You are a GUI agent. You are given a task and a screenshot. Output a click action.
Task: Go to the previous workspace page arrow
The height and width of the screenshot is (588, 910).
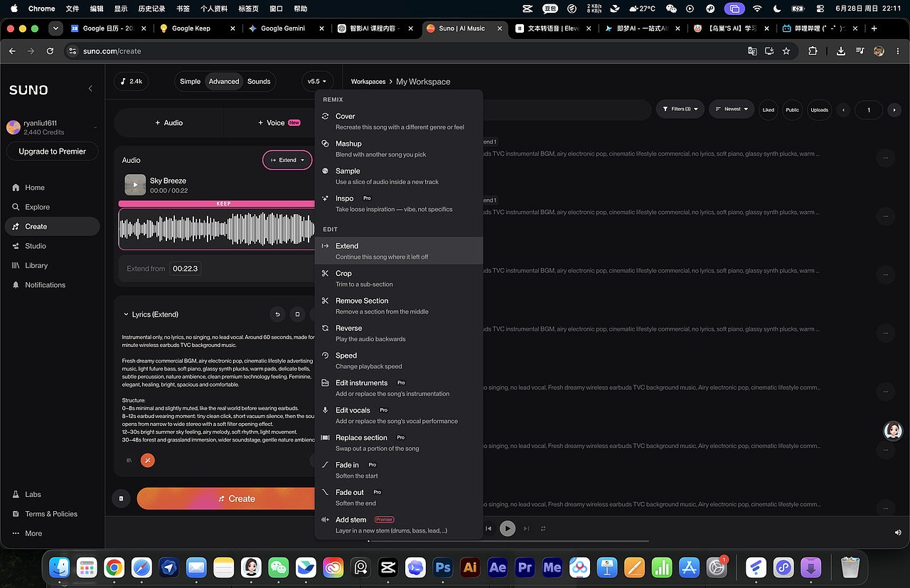pyautogui.click(x=844, y=109)
